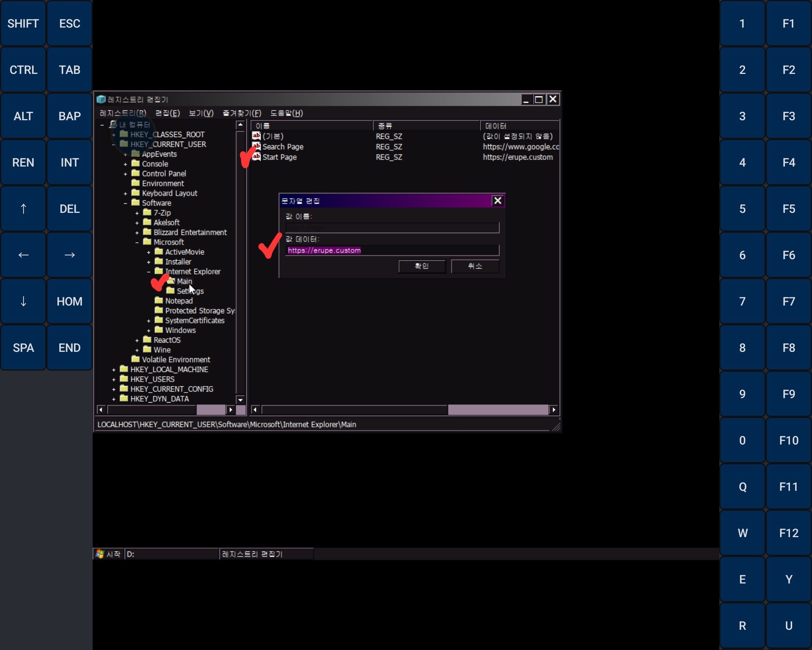Click the HKEY_LOCAL_MACHINE folder icon
Image resolution: width=812 pixels, height=650 pixels.
(x=124, y=369)
